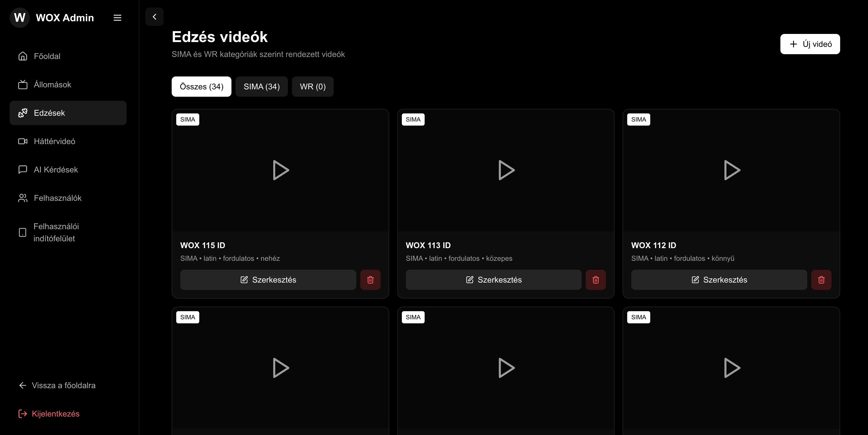
Task: Edit WOX 115 ID with Szerkesztés
Action: point(268,280)
